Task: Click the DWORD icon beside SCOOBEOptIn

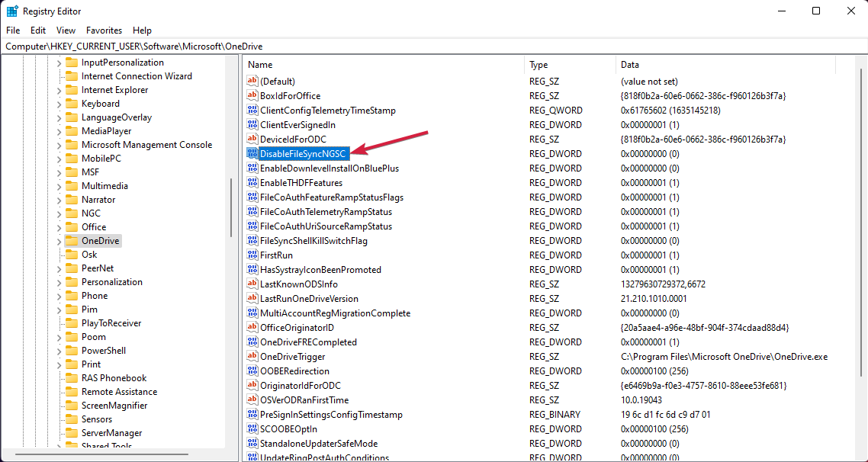Action: [x=252, y=428]
